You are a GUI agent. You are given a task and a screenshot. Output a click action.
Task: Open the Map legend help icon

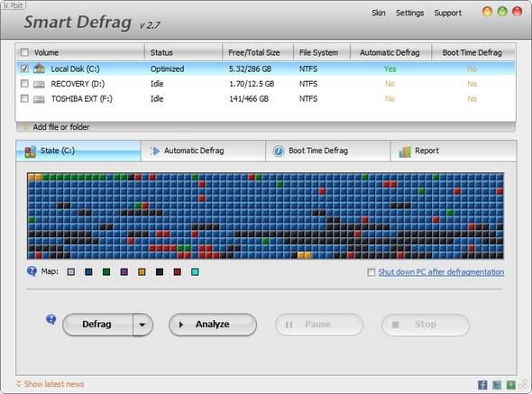32,271
